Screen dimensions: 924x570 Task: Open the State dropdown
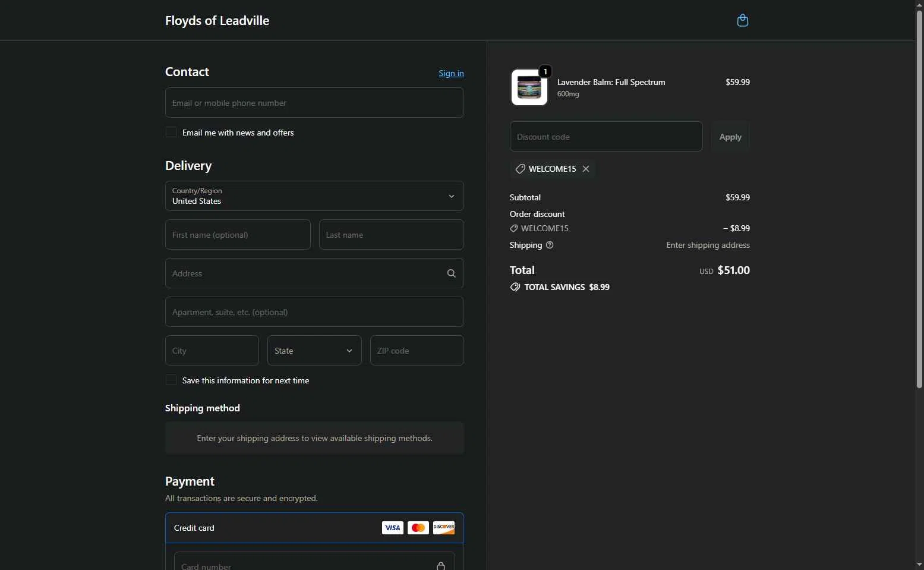[314, 351]
